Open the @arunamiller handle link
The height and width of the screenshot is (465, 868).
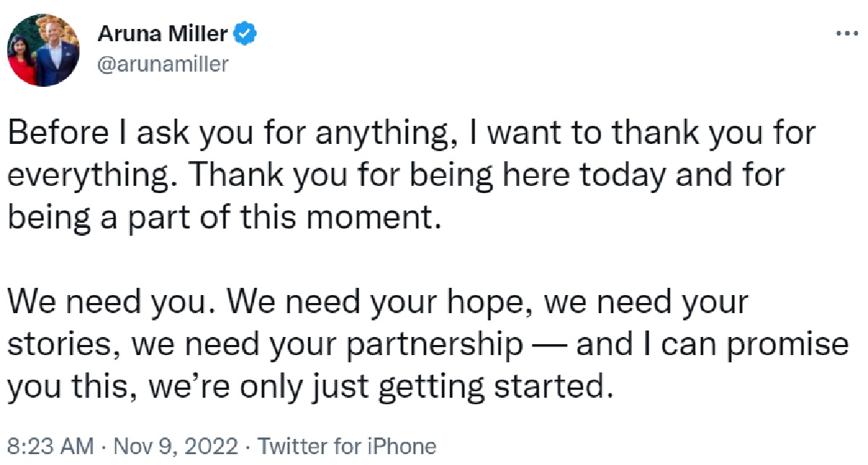[x=162, y=64]
